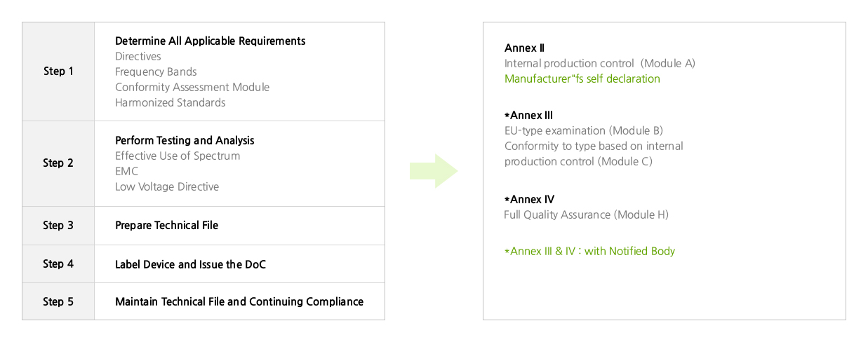This screenshot has height=342, width=868.
Task: Click the green Notified Body note
Action: pyautogui.click(x=589, y=252)
